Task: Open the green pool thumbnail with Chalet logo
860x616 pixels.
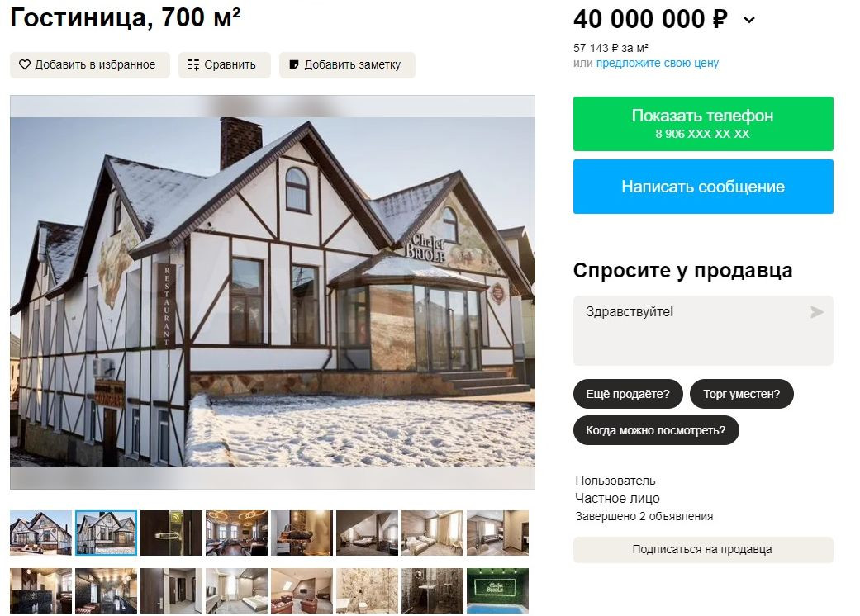Action: pyautogui.click(x=497, y=590)
